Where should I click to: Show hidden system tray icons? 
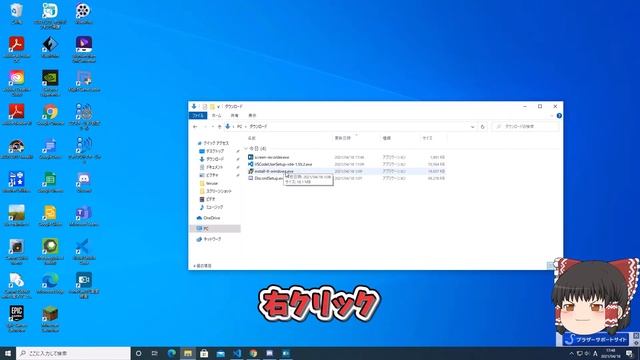click(x=571, y=353)
